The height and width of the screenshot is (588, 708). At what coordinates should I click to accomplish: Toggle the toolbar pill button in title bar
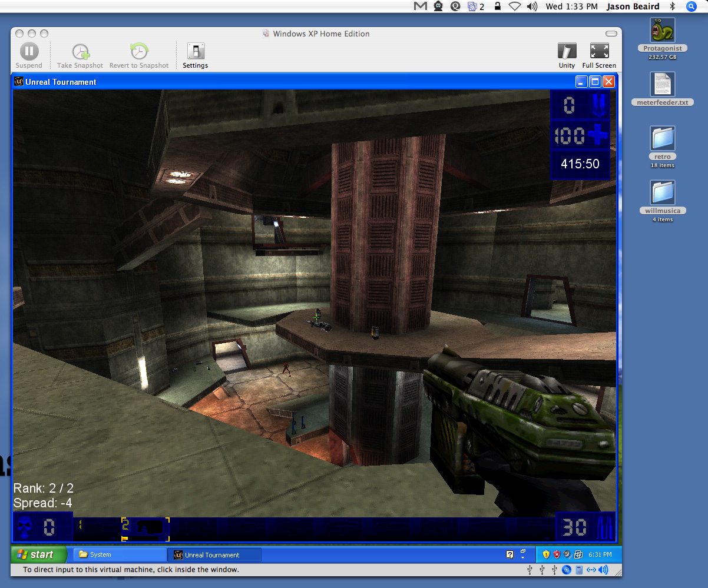[611, 34]
